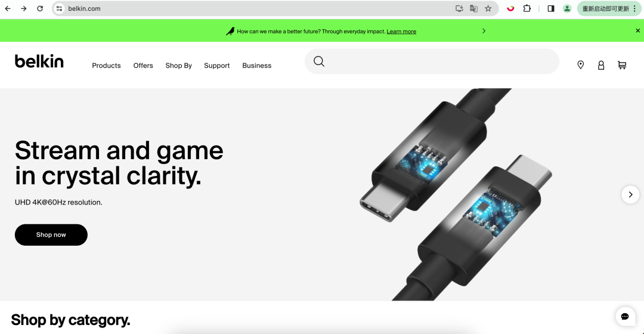Viewport: 644px width, 334px height.
Task: Open the shopping cart icon
Action: (622, 65)
